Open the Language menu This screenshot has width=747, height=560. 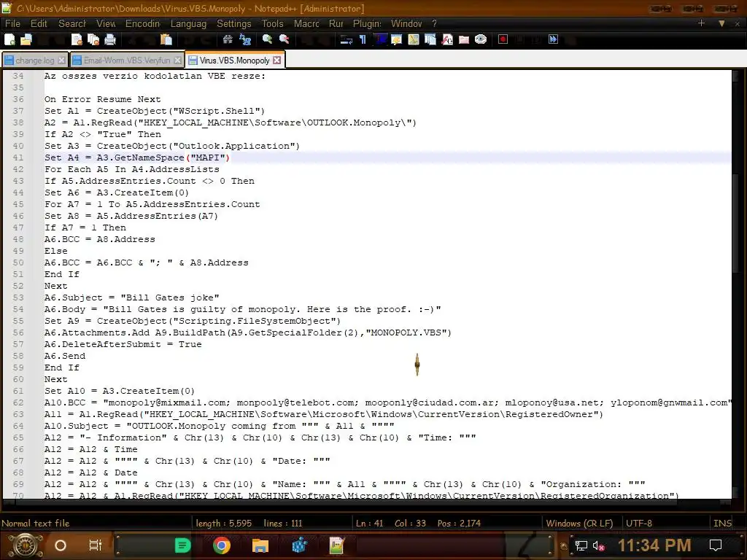tap(188, 23)
